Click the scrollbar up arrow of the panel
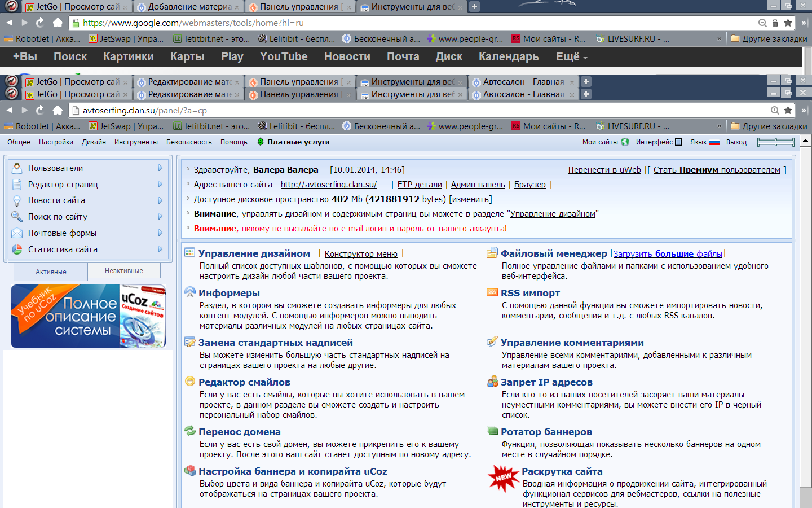812x508 pixels. pos(805,140)
